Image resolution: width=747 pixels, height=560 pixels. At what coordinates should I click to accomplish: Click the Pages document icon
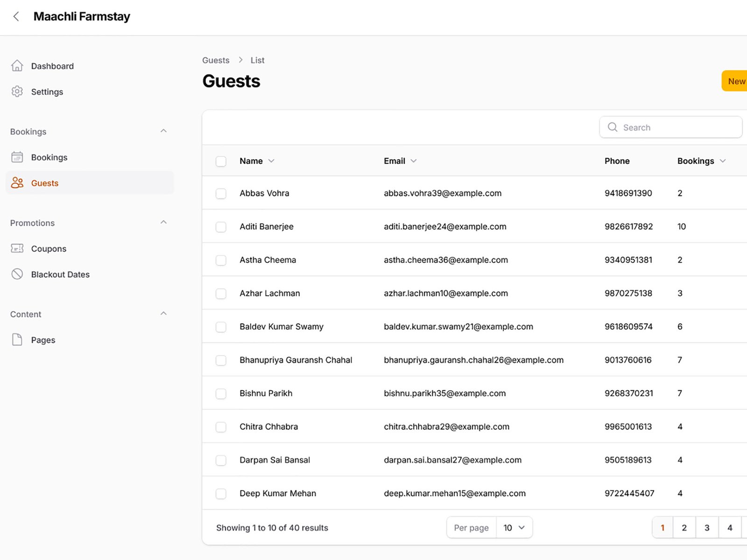[x=17, y=340]
